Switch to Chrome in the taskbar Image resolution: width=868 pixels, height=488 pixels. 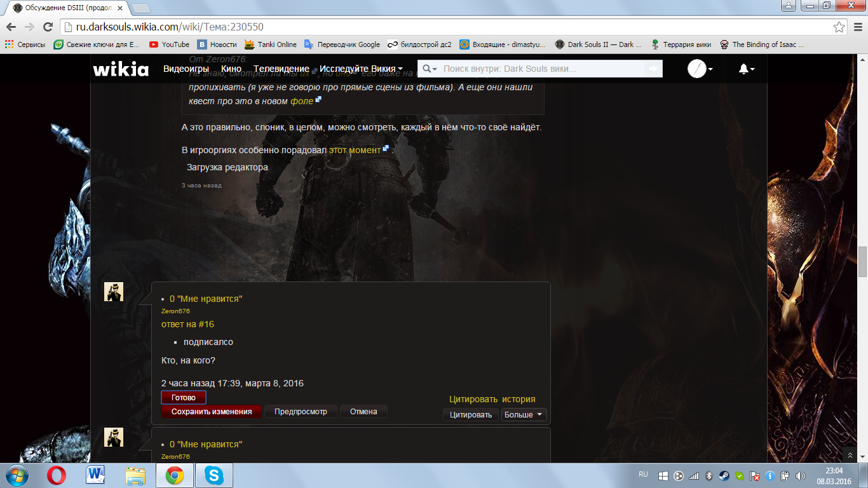[175, 475]
